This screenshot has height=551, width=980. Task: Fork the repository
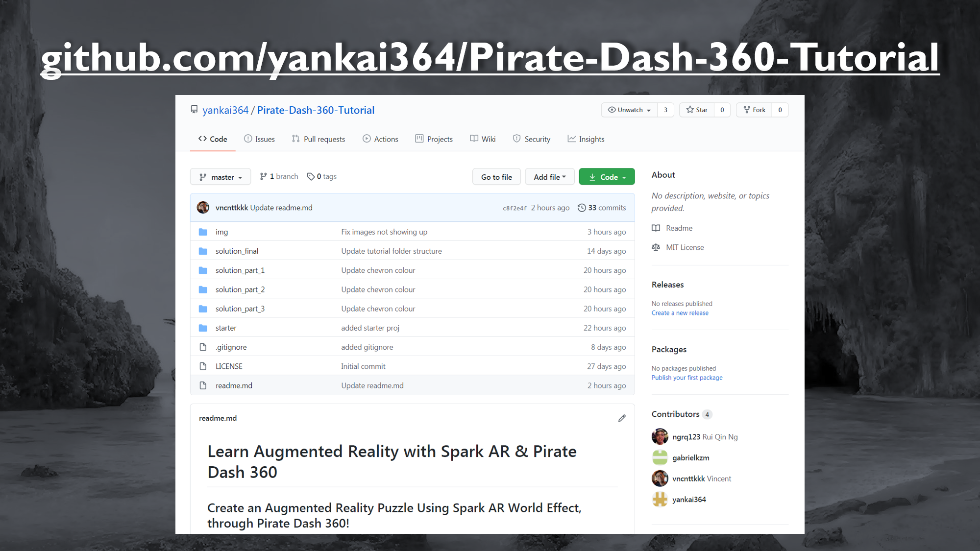(x=754, y=110)
